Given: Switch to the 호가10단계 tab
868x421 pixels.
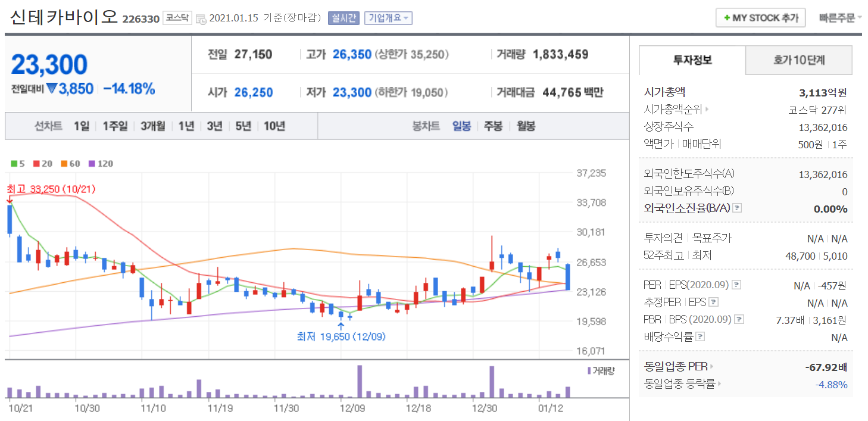Looking at the screenshot, I should point(798,60).
